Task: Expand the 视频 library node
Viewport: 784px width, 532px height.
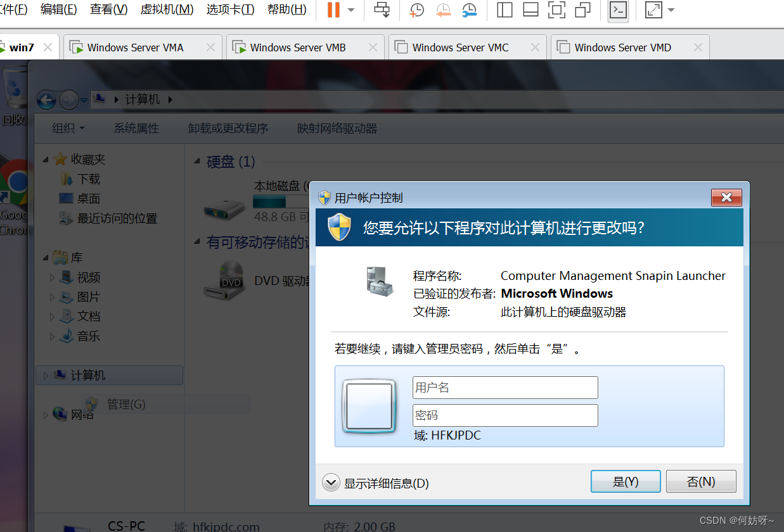Action: click(x=53, y=277)
